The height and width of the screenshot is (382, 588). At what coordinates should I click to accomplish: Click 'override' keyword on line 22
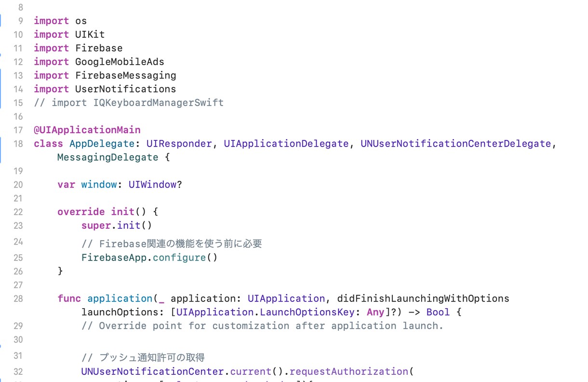point(81,211)
